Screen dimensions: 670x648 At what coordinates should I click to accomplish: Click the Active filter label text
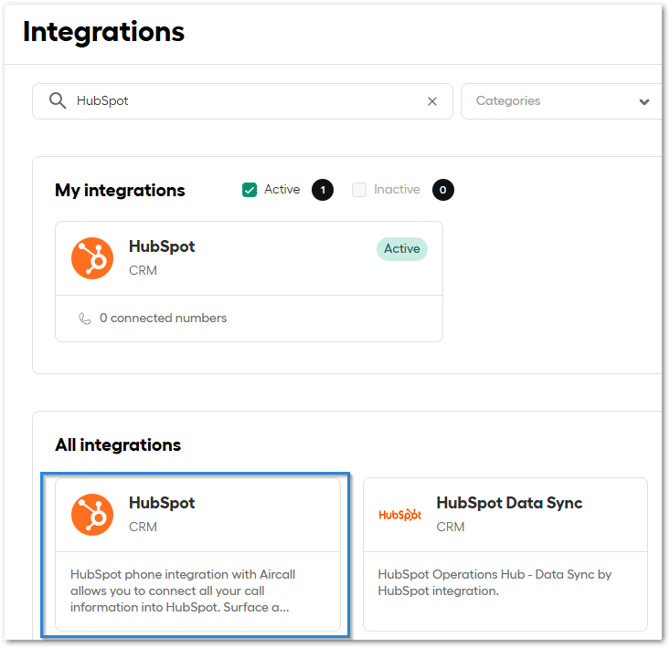tap(282, 189)
